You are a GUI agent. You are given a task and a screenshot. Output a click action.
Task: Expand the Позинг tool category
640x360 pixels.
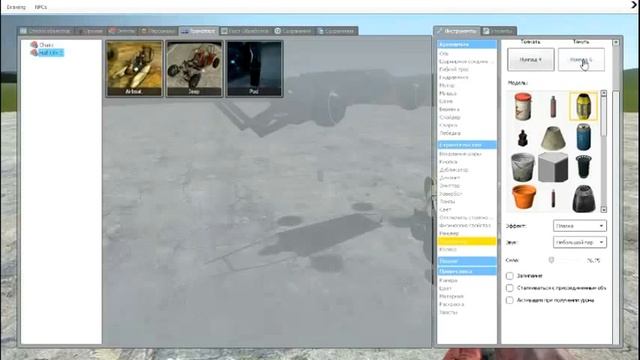[x=467, y=261]
